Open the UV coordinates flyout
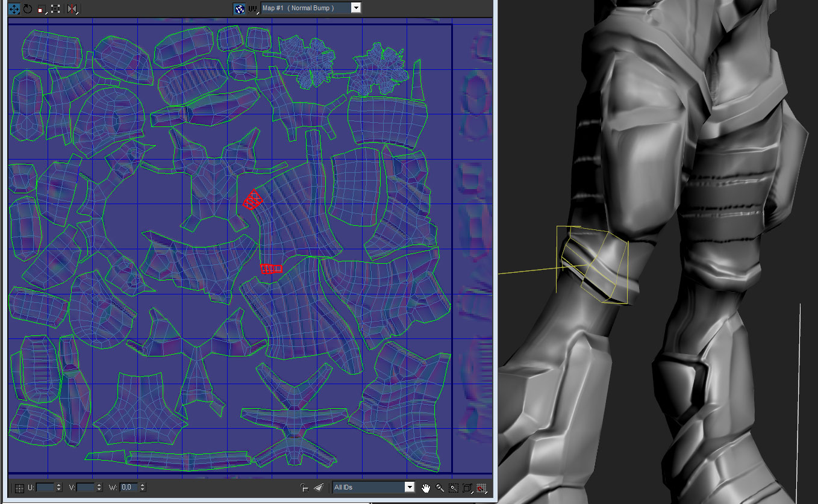Image resolution: width=818 pixels, height=504 pixels. pos(253,8)
